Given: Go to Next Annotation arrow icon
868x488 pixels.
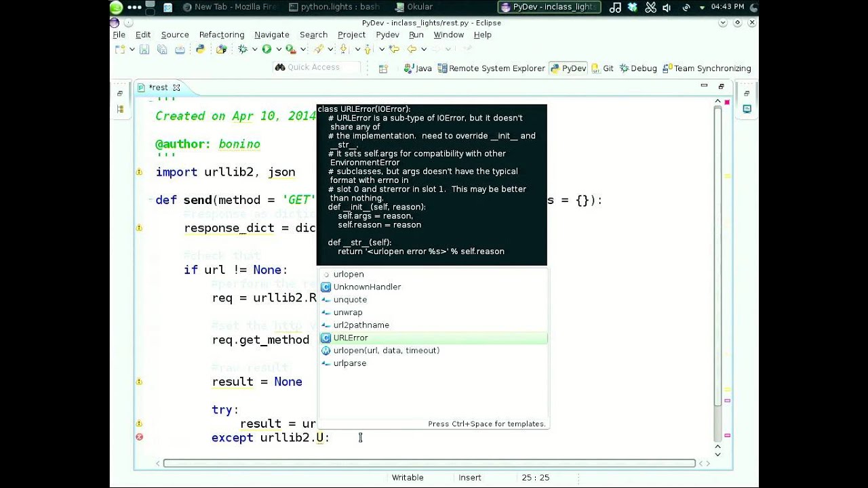Looking at the screenshot, I should (343, 49).
